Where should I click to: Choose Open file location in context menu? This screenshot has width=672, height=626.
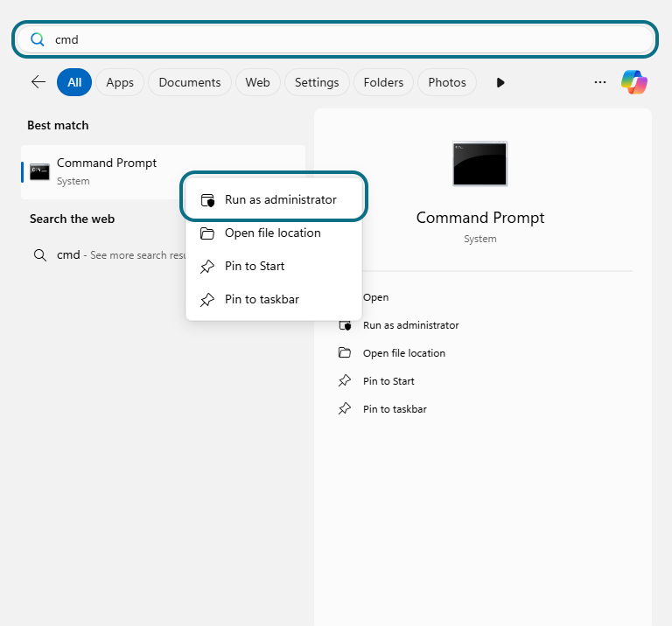tap(274, 233)
